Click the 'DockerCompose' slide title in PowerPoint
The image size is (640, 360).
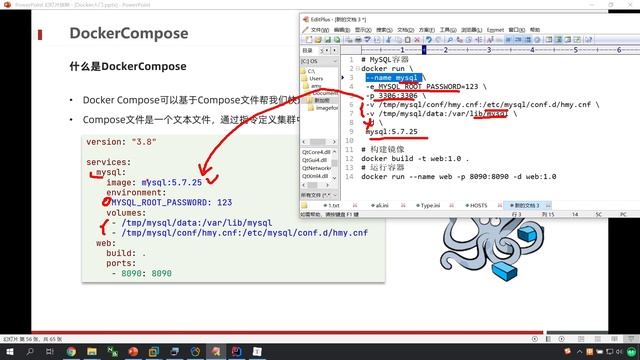click(129, 33)
